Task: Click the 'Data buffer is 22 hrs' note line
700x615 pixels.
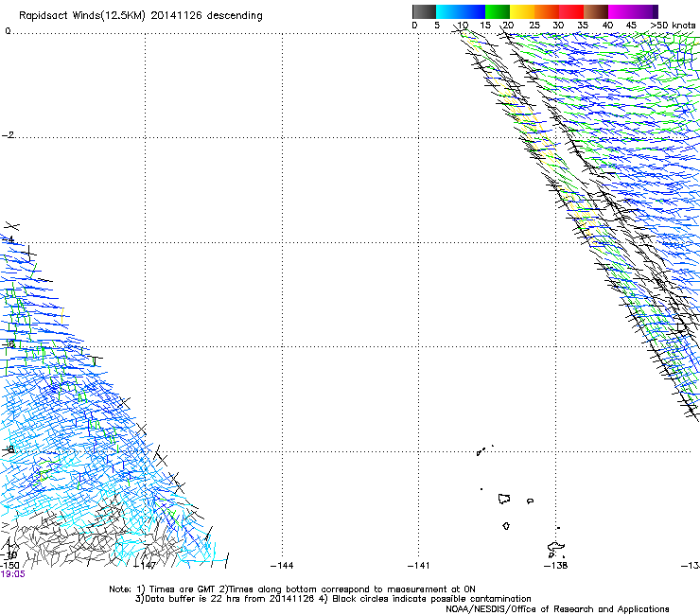Action: (333, 599)
